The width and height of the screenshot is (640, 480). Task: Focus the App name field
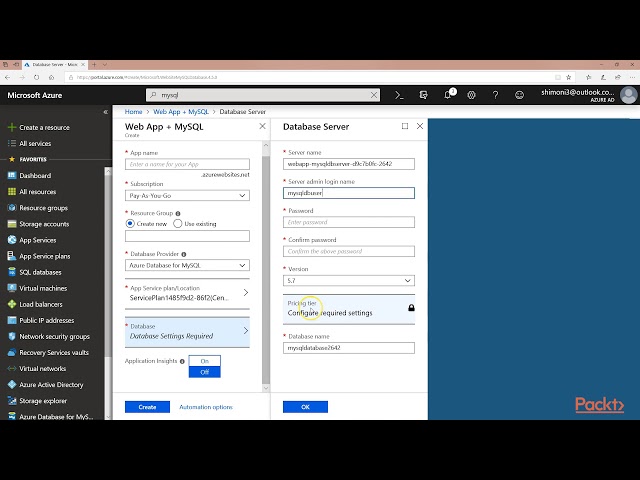(x=187, y=164)
